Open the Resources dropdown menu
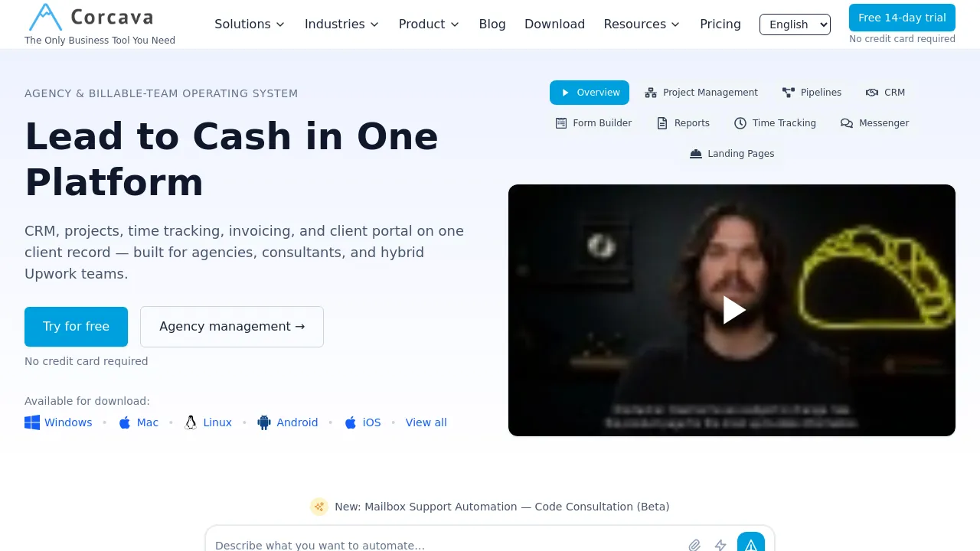Image resolution: width=980 pixels, height=551 pixels. pyautogui.click(x=642, y=24)
